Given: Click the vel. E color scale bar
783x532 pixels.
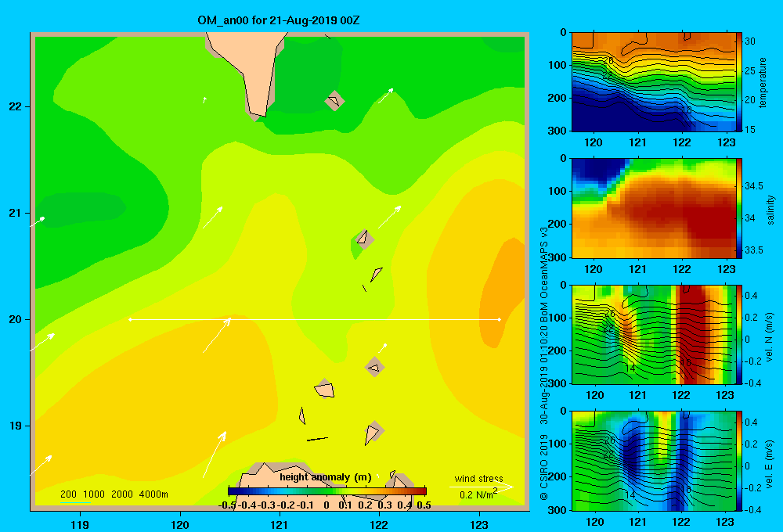Looking at the screenshot, I should [x=739, y=461].
